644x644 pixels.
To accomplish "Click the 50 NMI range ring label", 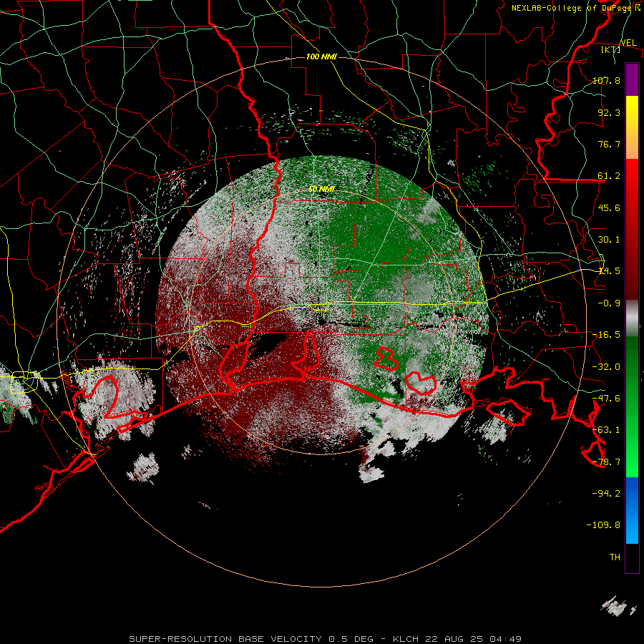I will [x=321, y=190].
